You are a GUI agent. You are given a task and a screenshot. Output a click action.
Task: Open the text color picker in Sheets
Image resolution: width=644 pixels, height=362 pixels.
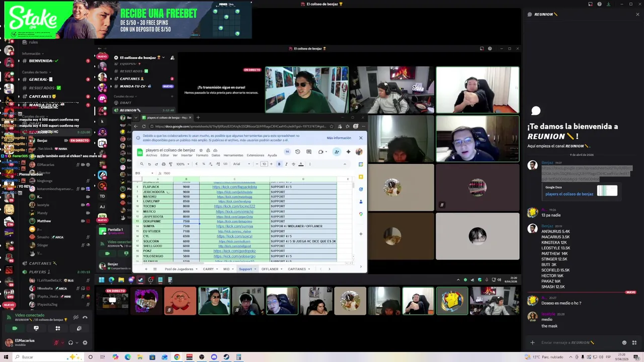tap(301, 164)
